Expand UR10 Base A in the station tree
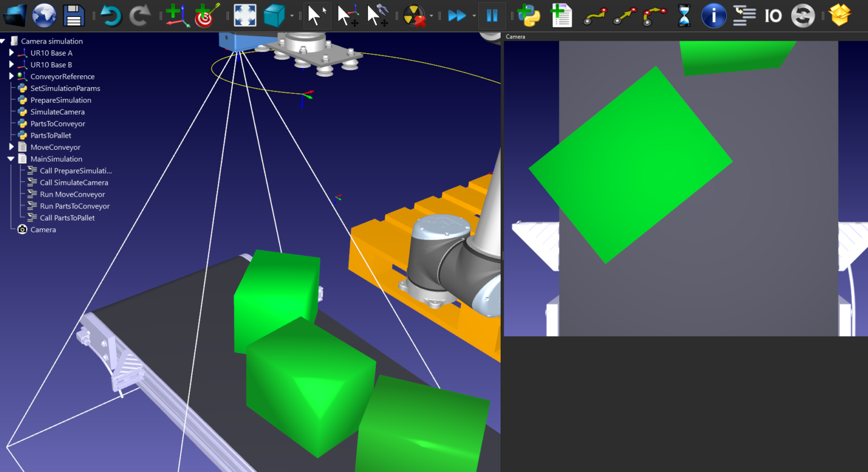868x472 pixels. point(11,53)
